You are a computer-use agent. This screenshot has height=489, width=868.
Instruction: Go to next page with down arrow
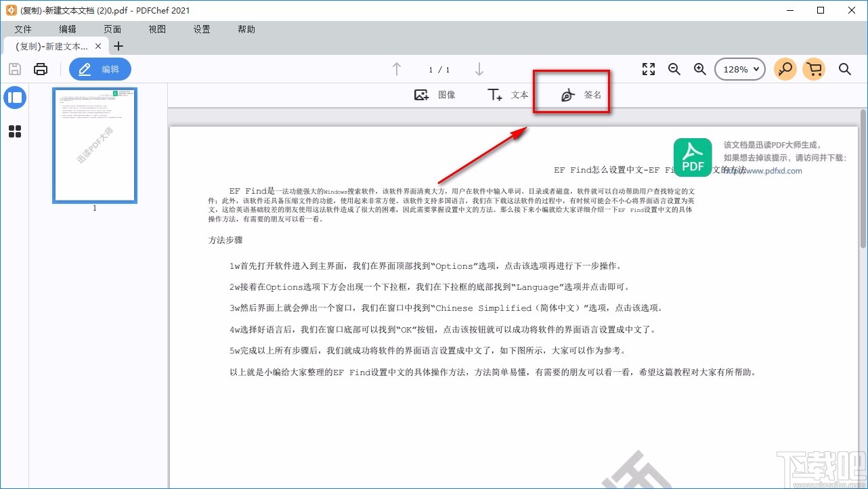tap(479, 68)
